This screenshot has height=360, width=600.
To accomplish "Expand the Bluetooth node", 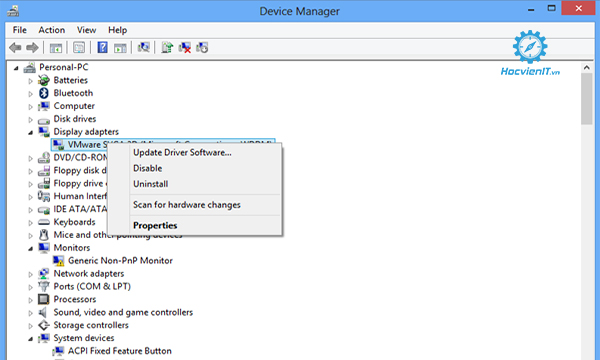I will [x=31, y=94].
